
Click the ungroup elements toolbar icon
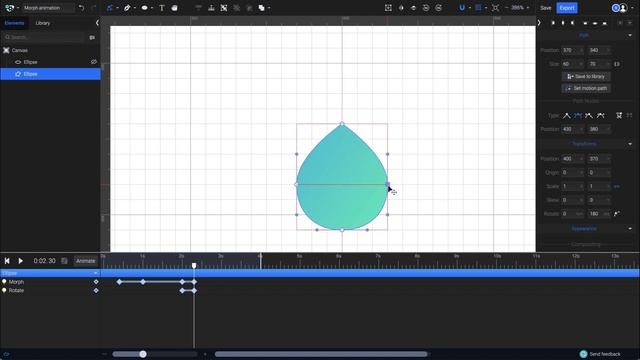(236, 8)
